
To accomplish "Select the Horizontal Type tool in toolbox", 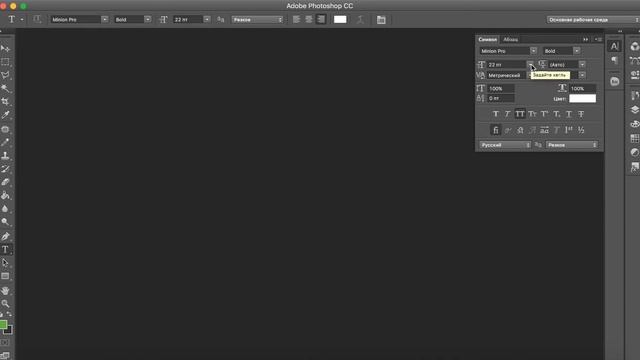I will [x=5, y=249].
